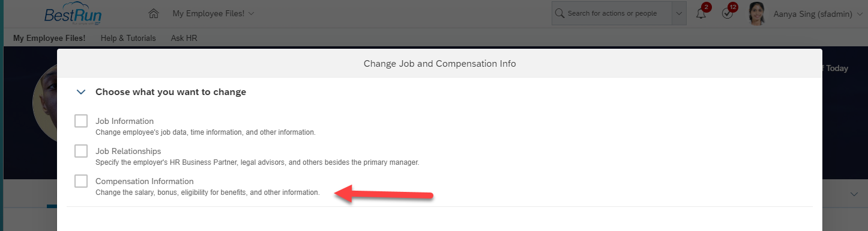Expand the chevron at the right edge

855,194
